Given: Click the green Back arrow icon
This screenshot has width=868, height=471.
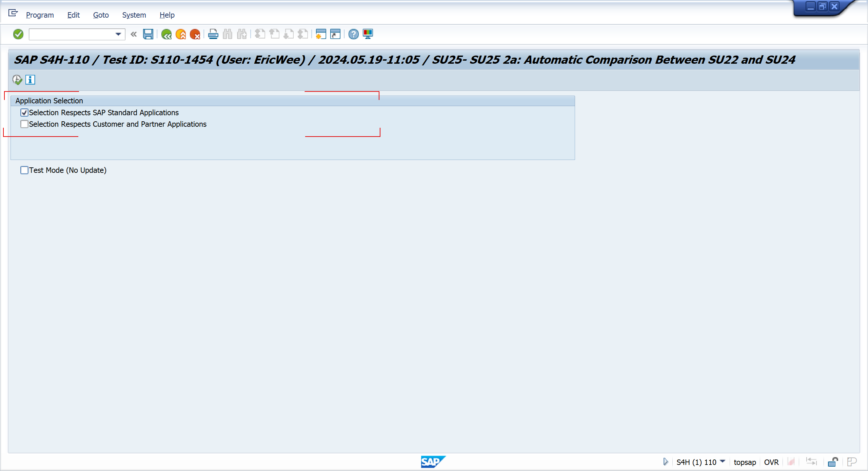Looking at the screenshot, I should (x=166, y=34).
